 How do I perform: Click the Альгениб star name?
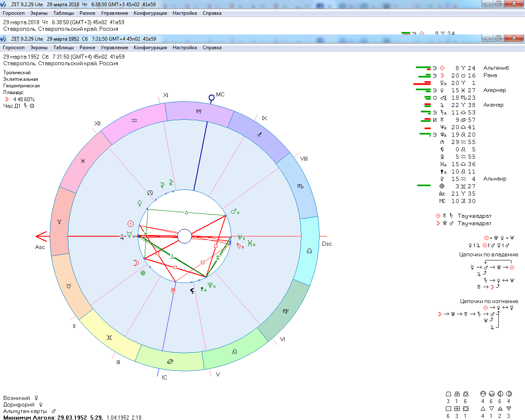click(496, 68)
